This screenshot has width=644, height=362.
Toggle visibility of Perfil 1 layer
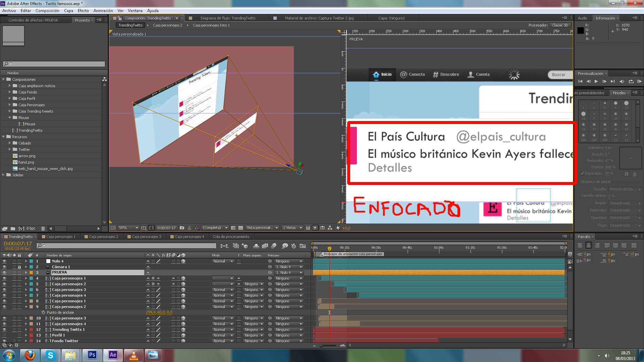4,336
